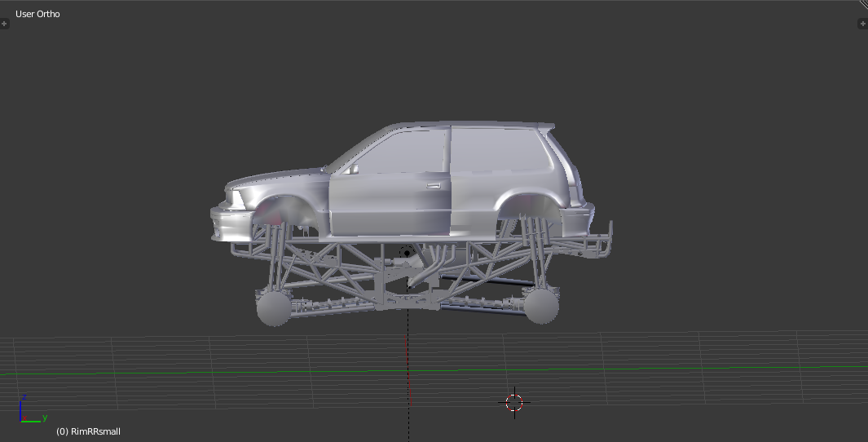Click the XYZ axis orientation gizmo
Image resolution: width=868 pixels, height=442 pixels.
[x=32, y=409]
